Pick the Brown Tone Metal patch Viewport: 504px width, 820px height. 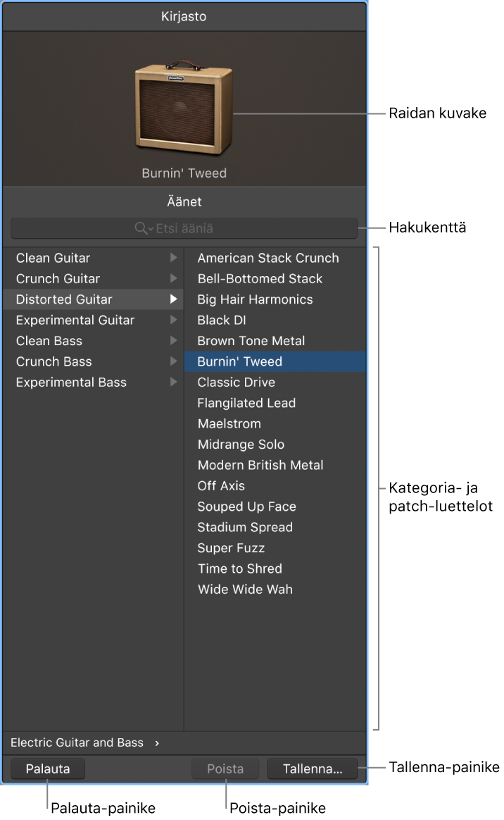tap(251, 341)
